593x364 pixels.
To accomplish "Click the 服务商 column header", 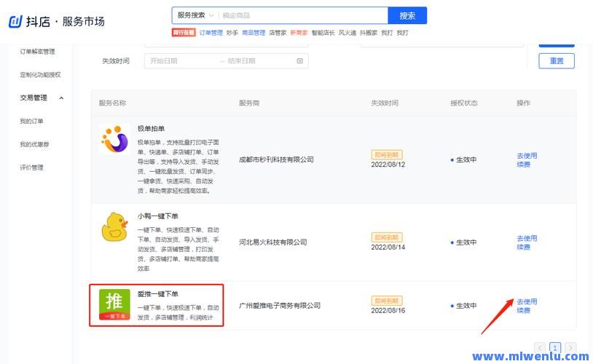I will (x=249, y=103).
